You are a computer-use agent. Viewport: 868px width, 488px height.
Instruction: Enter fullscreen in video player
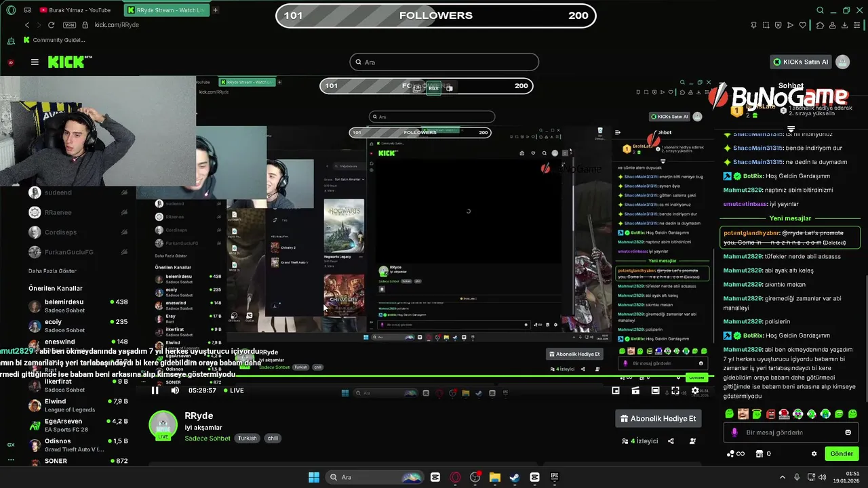[675, 390]
